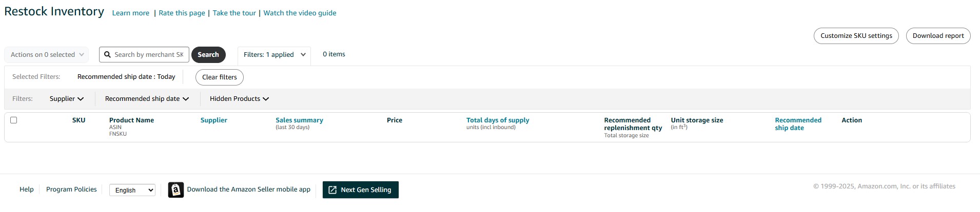Viewport: 980px width, 212px height.
Task: Follow the Watch the video guide link
Action: pyautogui.click(x=300, y=13)
